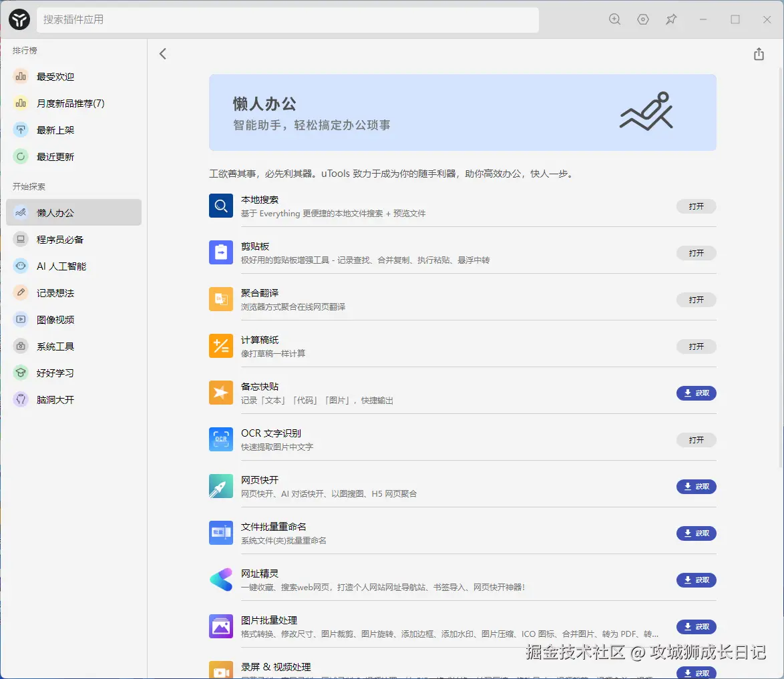Click the 聚合翻译 plugin icon
Viewport: 784px width, 679px height.
[x=221, y=299]
